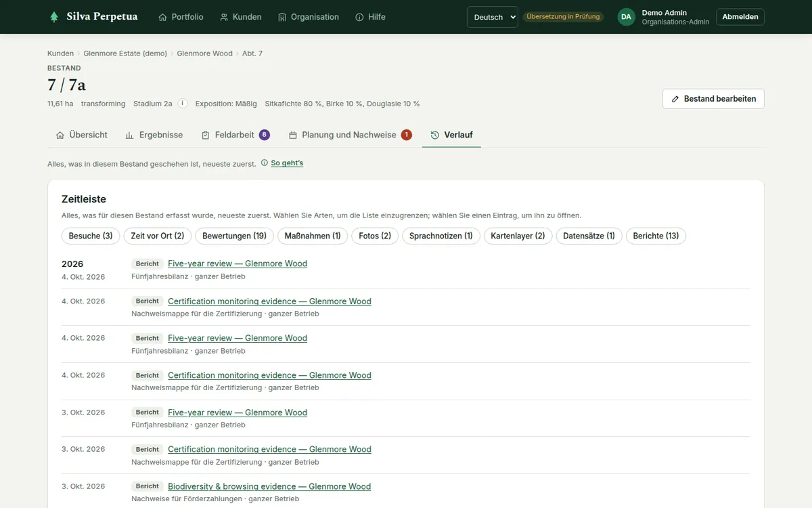This screenshot has height=508, width=812.
Task: Toggle the Besuche (3) filter chip
Action: click(x=91, y=236)
